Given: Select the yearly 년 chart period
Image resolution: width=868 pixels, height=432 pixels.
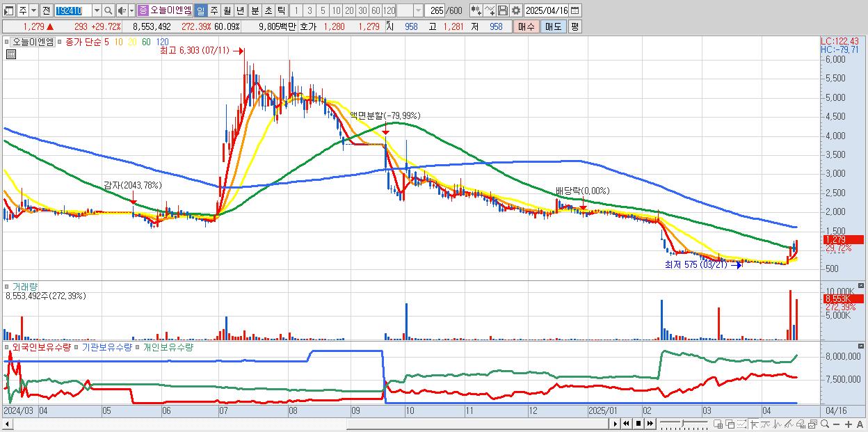Looking at the screenshot, I should pos(240,10).
